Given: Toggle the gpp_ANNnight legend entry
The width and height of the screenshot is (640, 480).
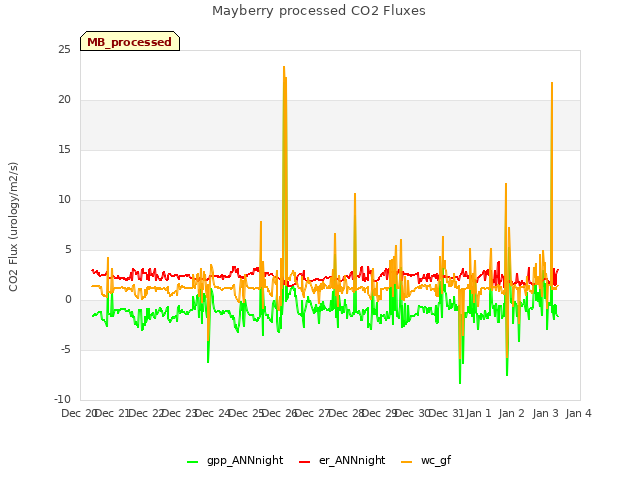Looking at the screenshot, I should [x=235, y=460].
